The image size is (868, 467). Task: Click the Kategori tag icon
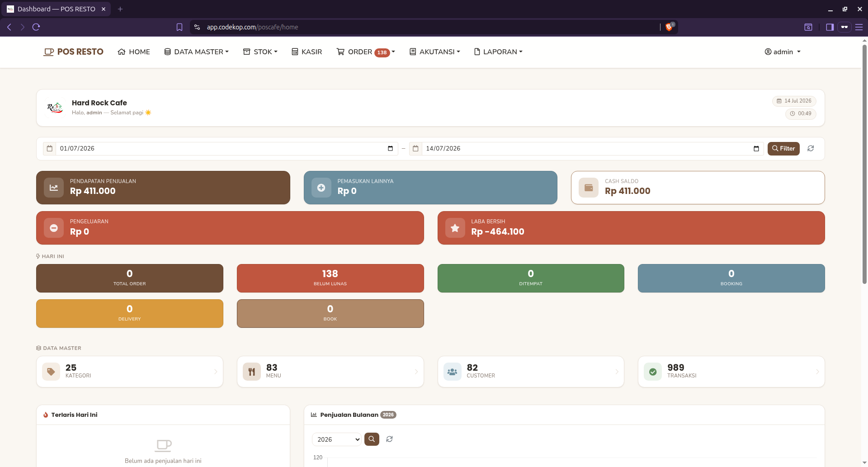[51, 372]
